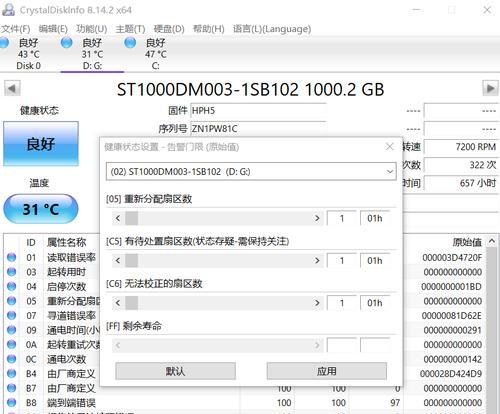This screenshot has width=500, height=414.
Task: Close the health status settings dialog
Action: pyautogui.click(x=389, y=146)
